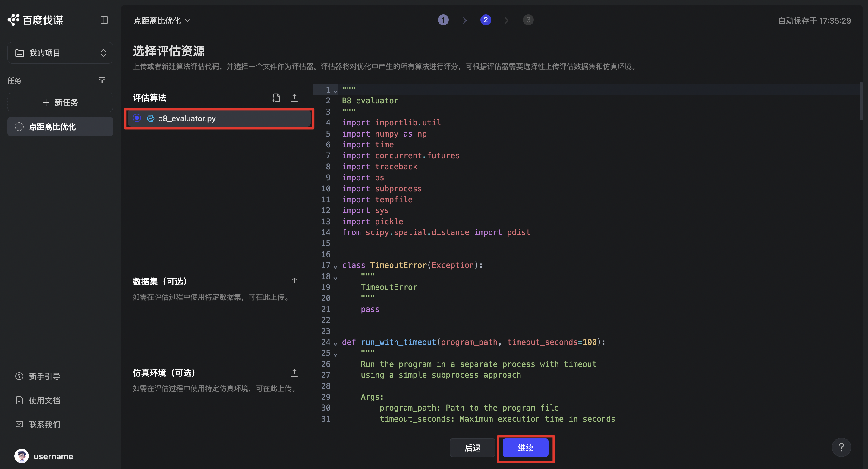Select b8_evaluator.py radio button

137,118
